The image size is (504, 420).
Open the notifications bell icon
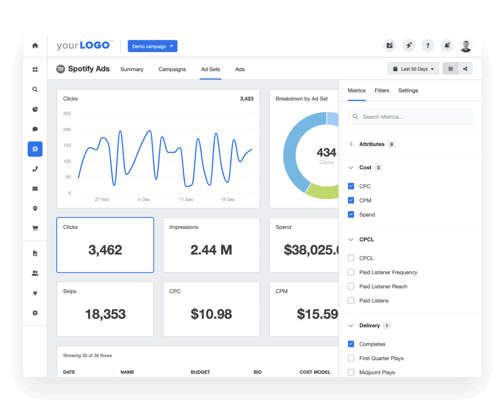(446, 45)
